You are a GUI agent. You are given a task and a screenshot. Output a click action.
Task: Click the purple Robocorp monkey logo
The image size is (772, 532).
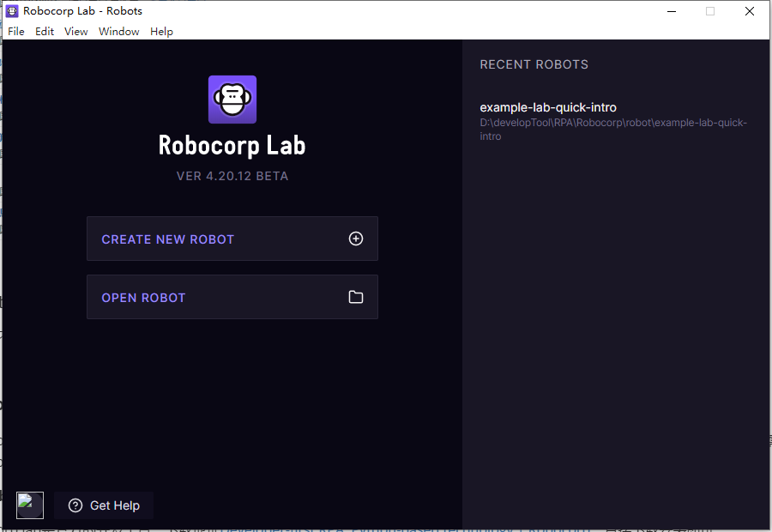[232, 99]
